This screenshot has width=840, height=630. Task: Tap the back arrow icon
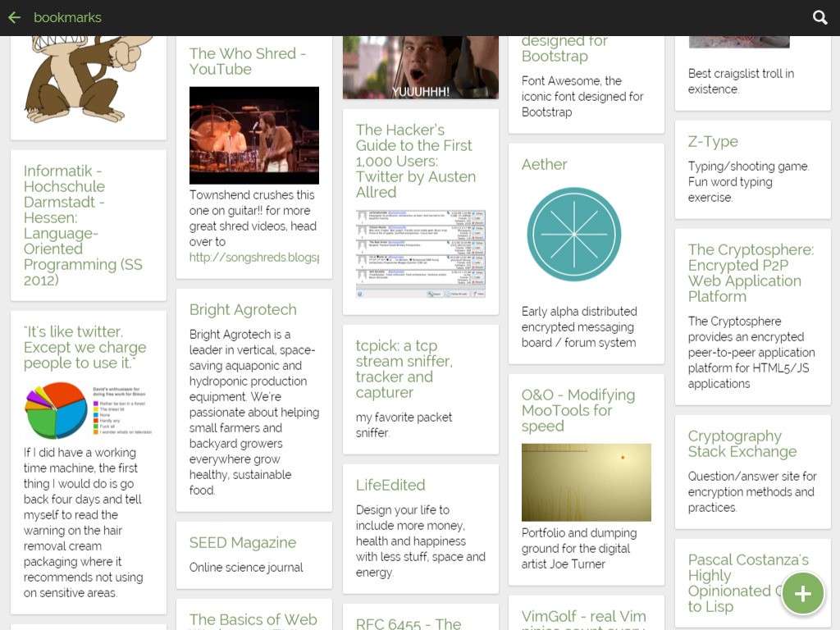point(15,18)
